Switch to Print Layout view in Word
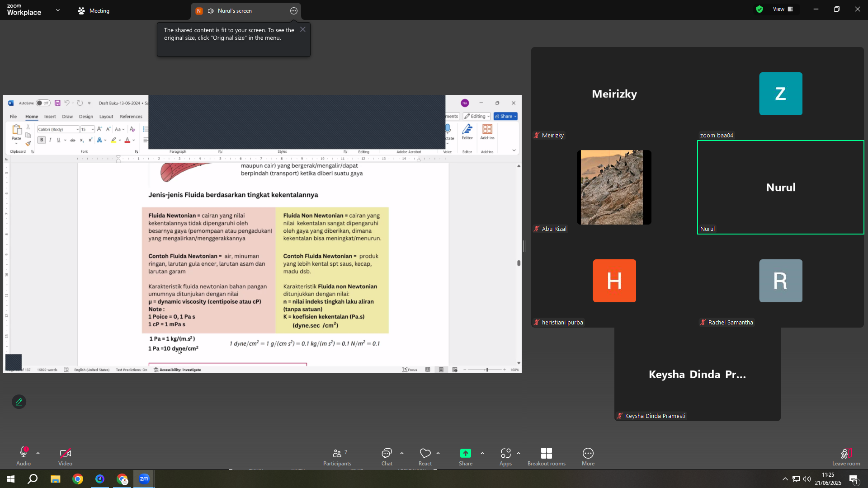Viewport: 868px width, 488px height. (441, 370)
